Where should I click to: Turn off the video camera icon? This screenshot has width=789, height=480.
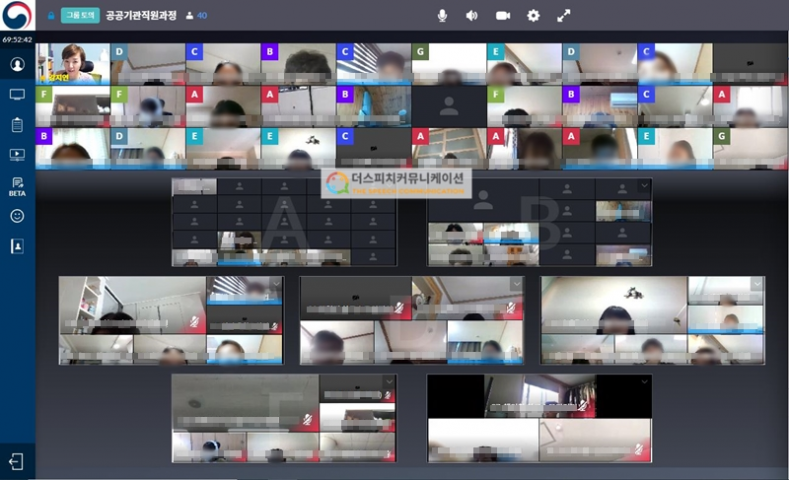click(x=503, y=16)
